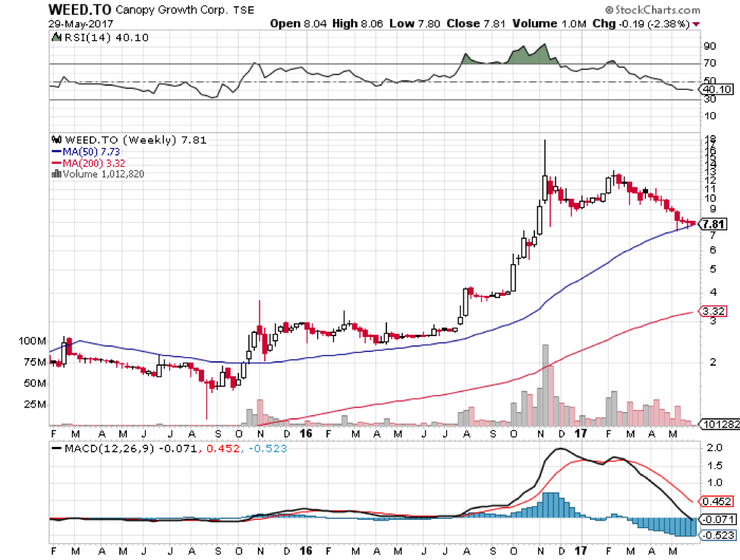Screen dimensions: 740x560
Task: Click the red down arrow next to Chg
Action: pos(697,24)
